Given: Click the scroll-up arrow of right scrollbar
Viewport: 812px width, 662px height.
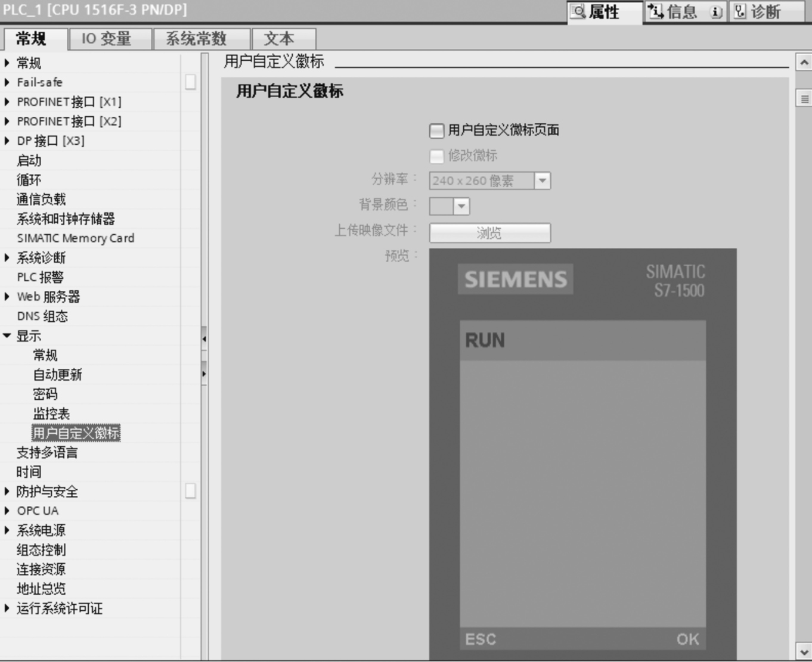Looking at the screenshot, I should tap(804, 62).
